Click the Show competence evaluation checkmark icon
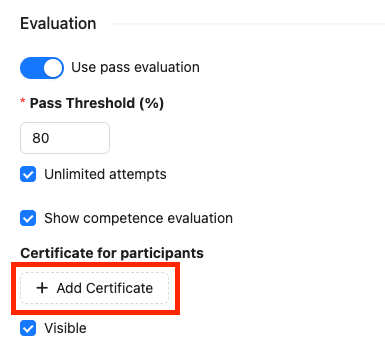385x360 pixels. [x=28, y=218]
